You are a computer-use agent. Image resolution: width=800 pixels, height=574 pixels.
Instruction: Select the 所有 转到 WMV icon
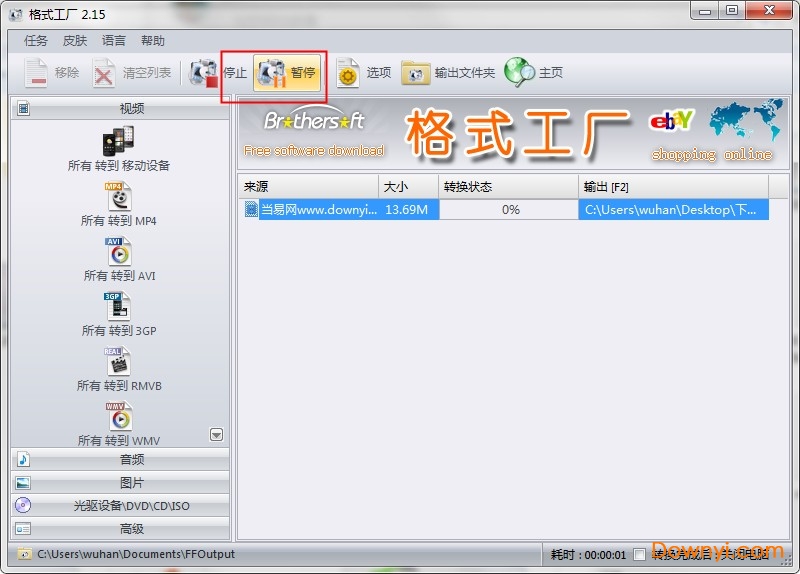119,416
